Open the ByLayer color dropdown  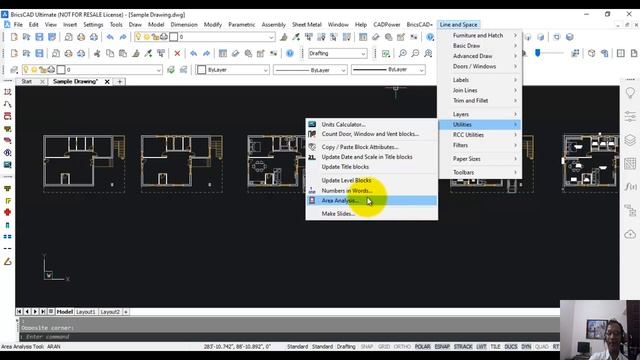click(x=233, y=70)
